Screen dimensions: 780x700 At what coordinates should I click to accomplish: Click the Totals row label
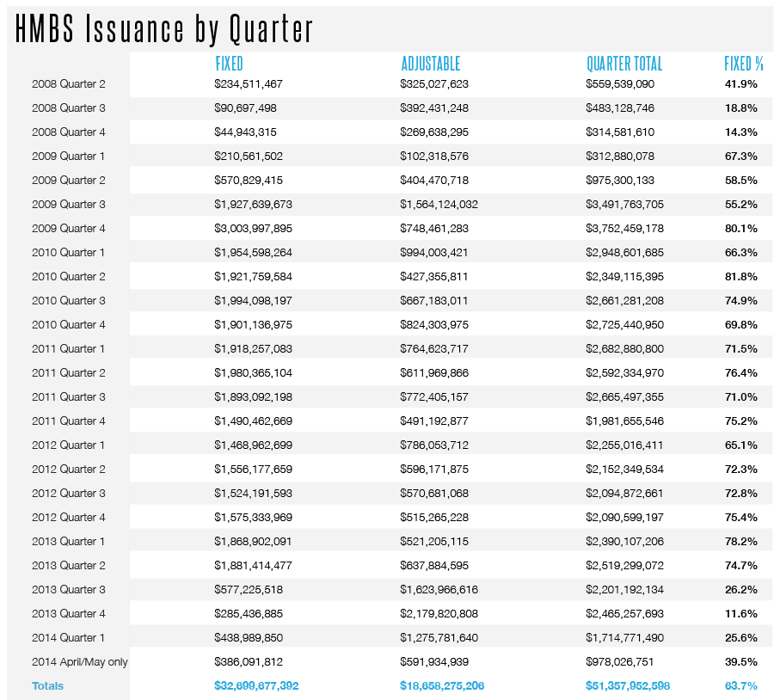coord(48,685)
